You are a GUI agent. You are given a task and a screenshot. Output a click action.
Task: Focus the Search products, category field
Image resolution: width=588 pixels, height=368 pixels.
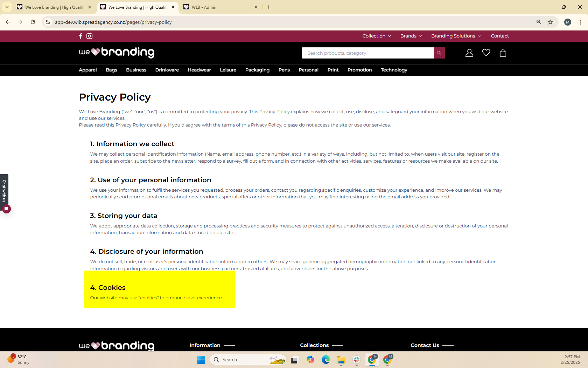coord(367,53)
